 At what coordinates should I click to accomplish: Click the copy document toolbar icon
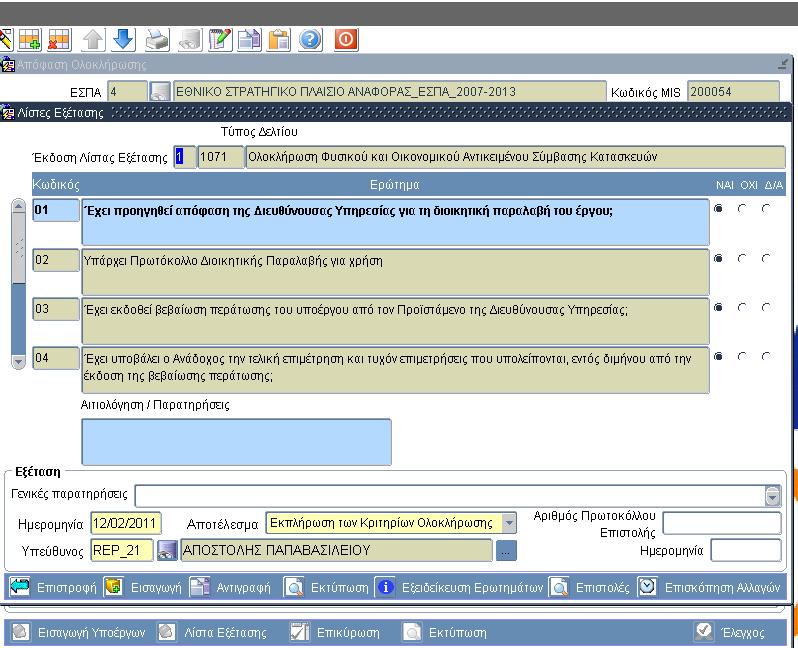click(x=249, y=39)
